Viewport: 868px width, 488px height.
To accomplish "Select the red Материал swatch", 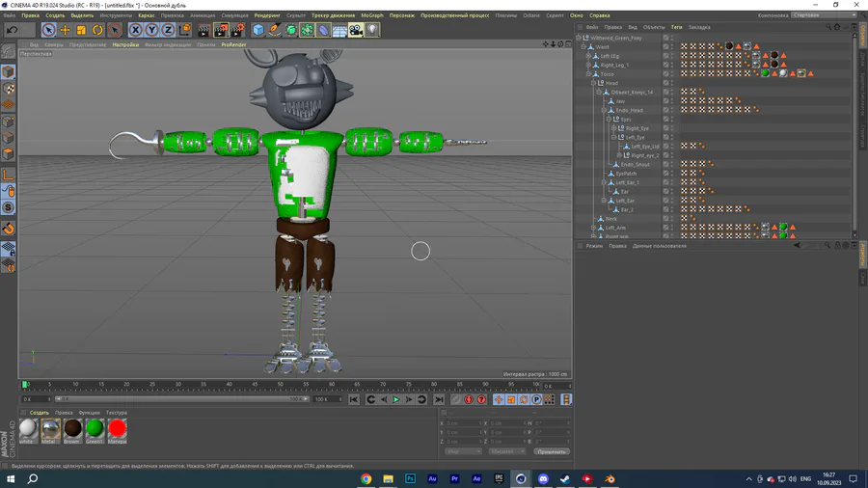I will coord(117,429).
